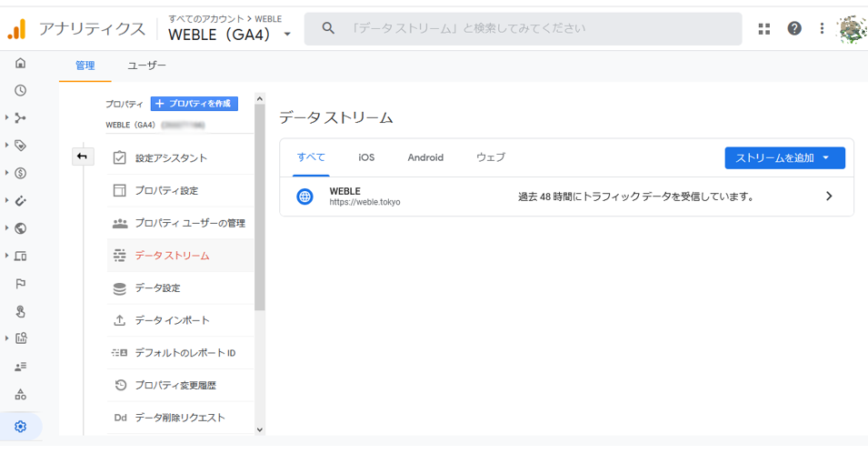Switch to the 管理 tab
Image resolution: width=868 pixels, height=454 pixels.
click(x=85, y=66)
